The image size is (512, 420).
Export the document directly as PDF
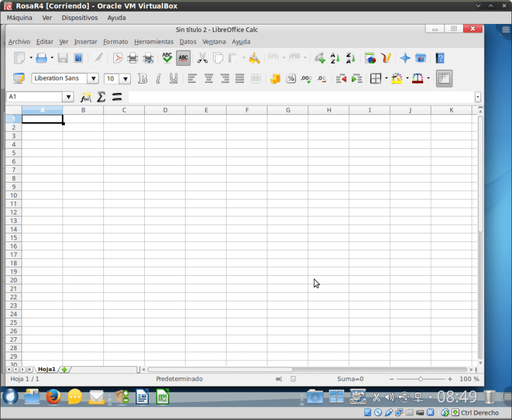(117, 58)
